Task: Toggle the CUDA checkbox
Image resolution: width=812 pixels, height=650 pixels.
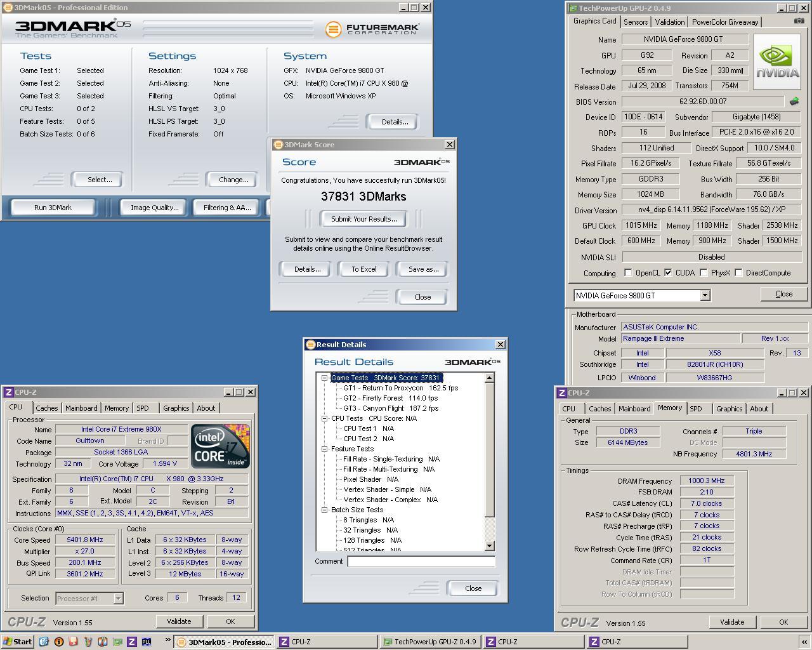Action: 668,273
